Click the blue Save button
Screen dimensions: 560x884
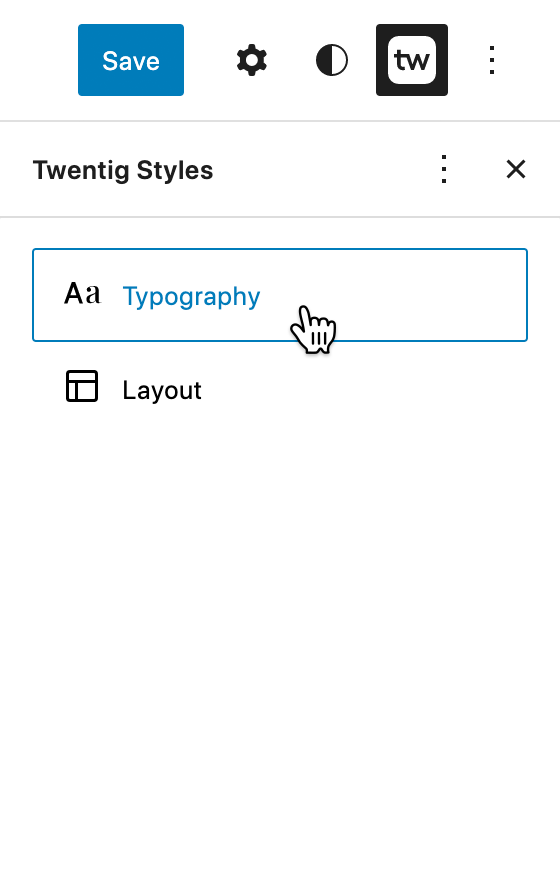pyautogui.click(x=131, y=60)
